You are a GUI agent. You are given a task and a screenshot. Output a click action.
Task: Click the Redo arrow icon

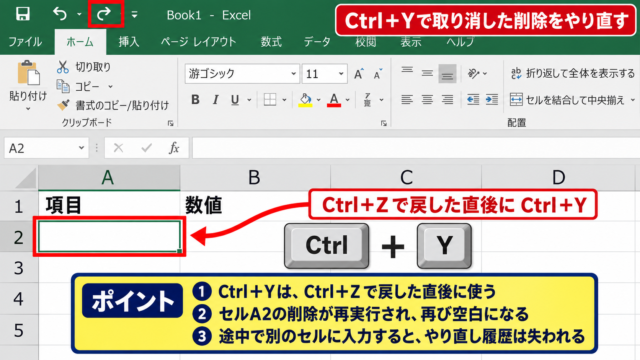(104, 14)
